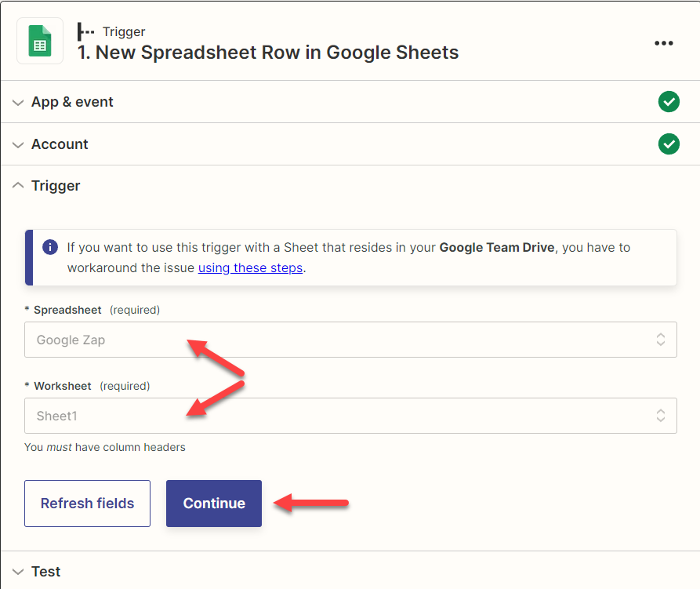Click the Continue button
The image size is (700, 589).
pos(214,504)
